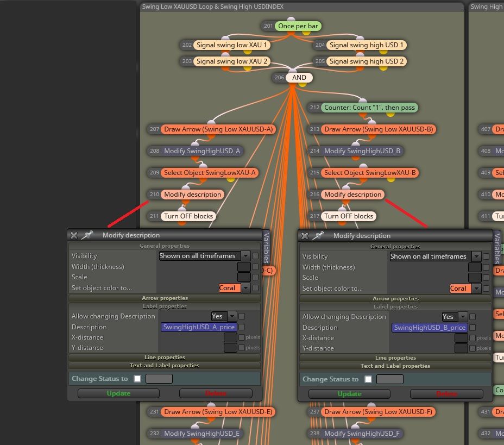Open the Coral color dropdown in right dialog
504x445 pixels.
[x=476, y=289]
